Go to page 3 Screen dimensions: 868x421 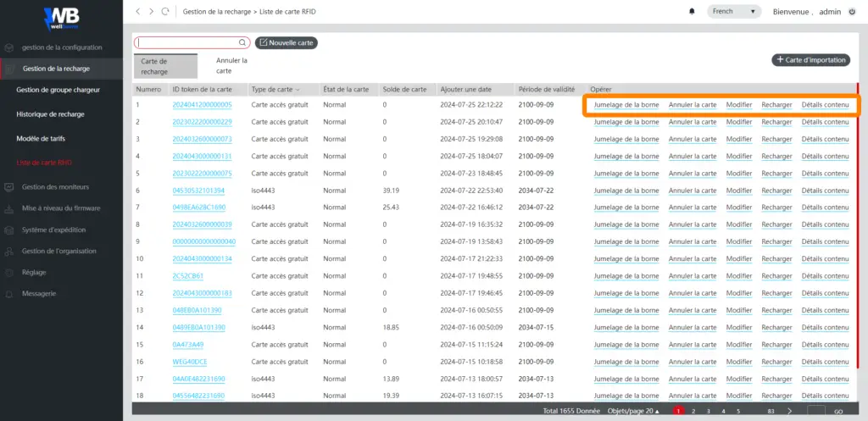pyautogui.click(x=708, y=411)
